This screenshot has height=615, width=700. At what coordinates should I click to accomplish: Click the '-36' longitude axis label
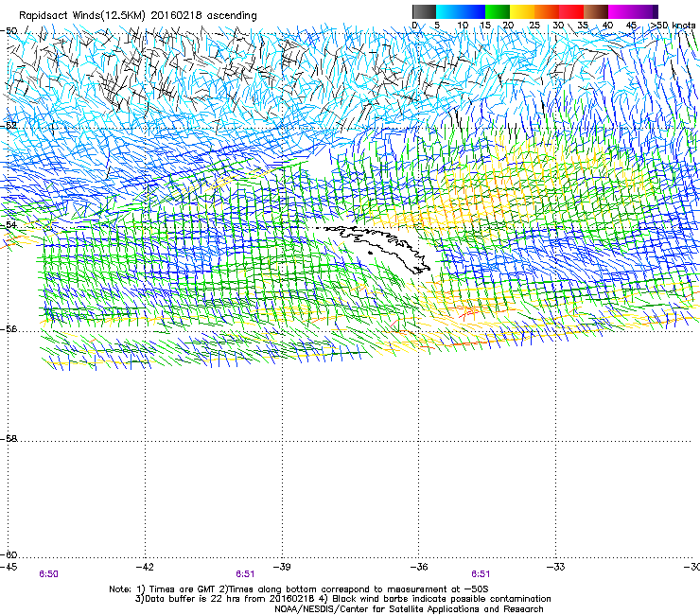point(419,567)
